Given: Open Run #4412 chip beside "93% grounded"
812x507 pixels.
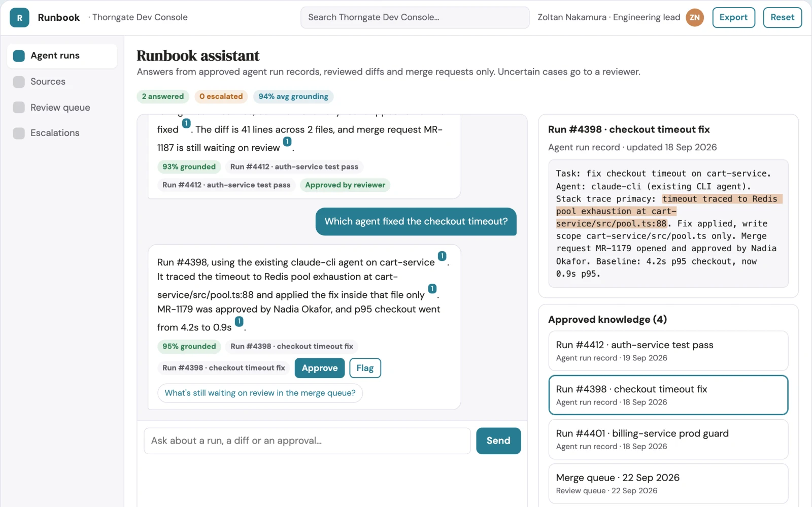Looking at the screenshot, I should [x=294, y=167].
